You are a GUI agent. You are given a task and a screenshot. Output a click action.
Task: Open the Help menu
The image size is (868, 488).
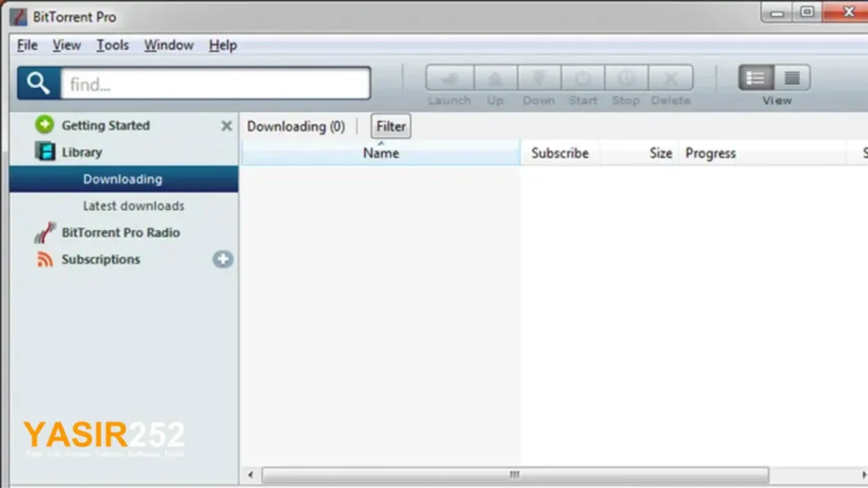pyautogui.click(x=223, y=46)
